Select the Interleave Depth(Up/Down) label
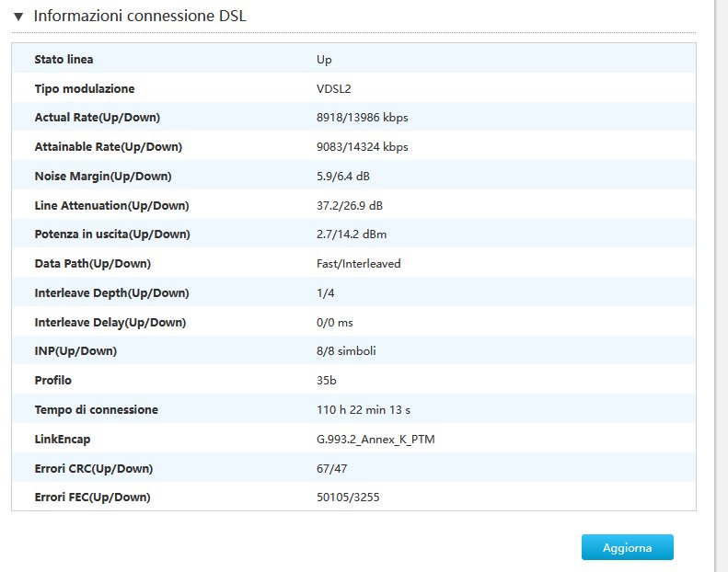The image size is (728, 572). [111, 293]
